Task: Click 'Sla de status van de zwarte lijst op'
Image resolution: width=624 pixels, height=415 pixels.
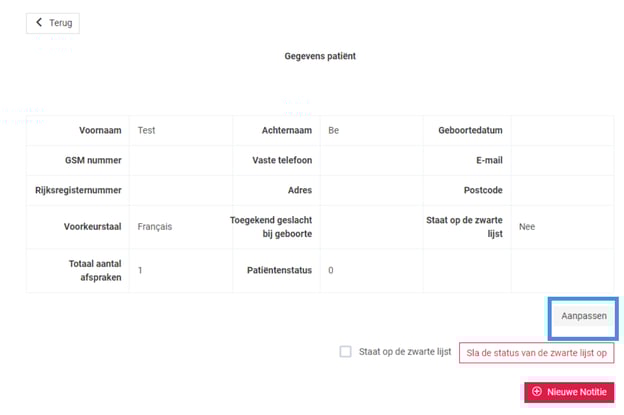Action: pos(536,352)
